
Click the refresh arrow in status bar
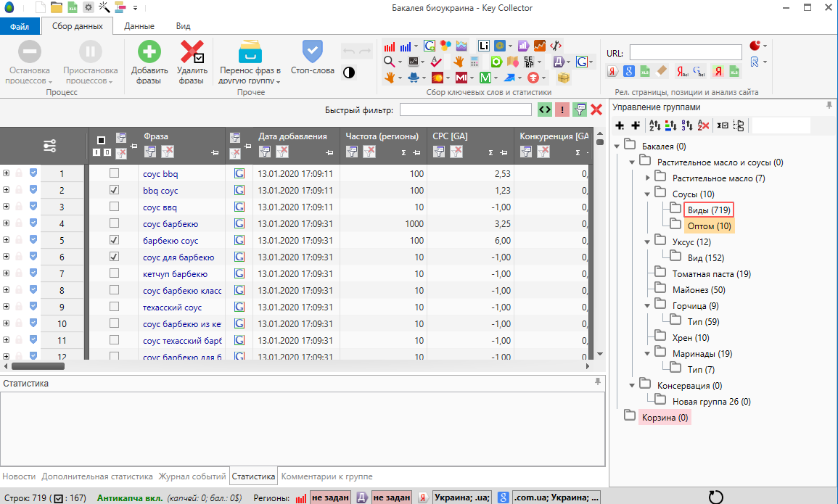pyautogui.click(x=715, y=497)
